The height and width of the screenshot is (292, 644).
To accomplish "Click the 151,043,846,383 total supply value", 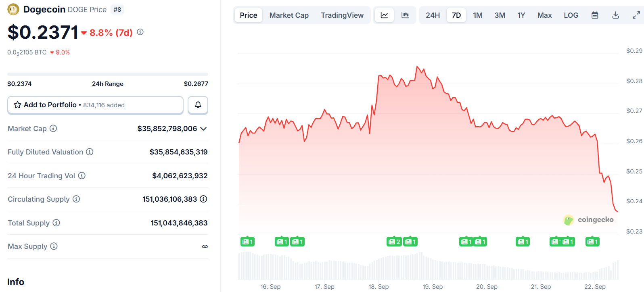I will tap(179, 223).
